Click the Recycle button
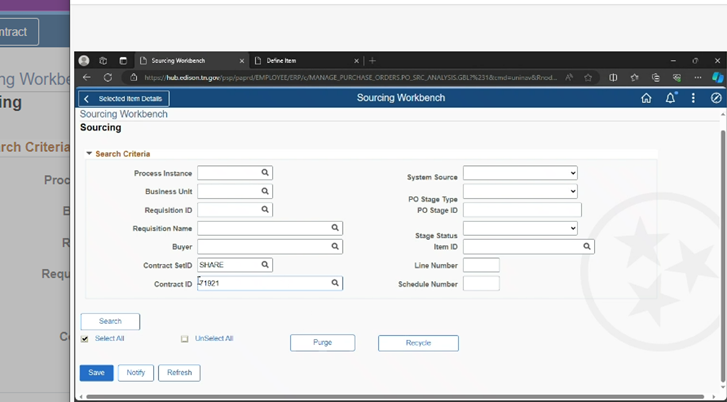Screen dimensions: 727x402 pos(418,343)
